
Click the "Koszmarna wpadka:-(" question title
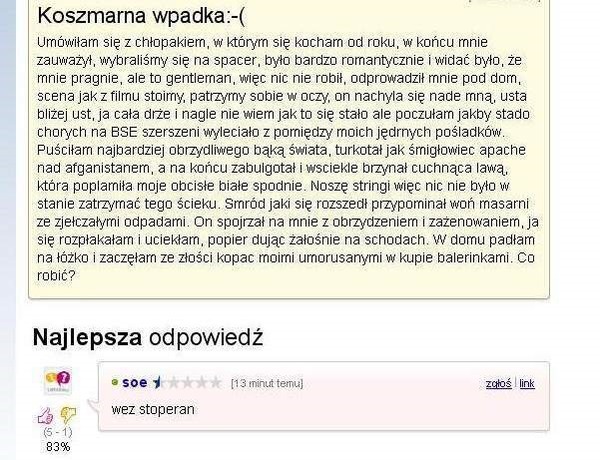pos(141,16)
